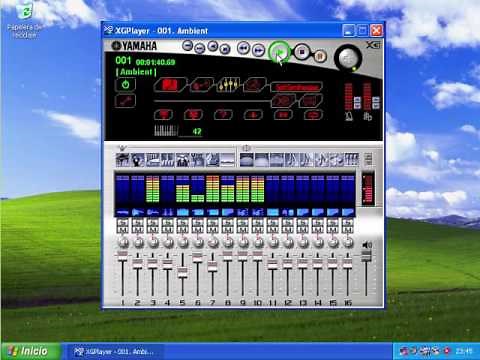The image size is (480, 360).
Task: Open channel 2 instrument icon
Action: pyautogui.click(x=138, y=212)
